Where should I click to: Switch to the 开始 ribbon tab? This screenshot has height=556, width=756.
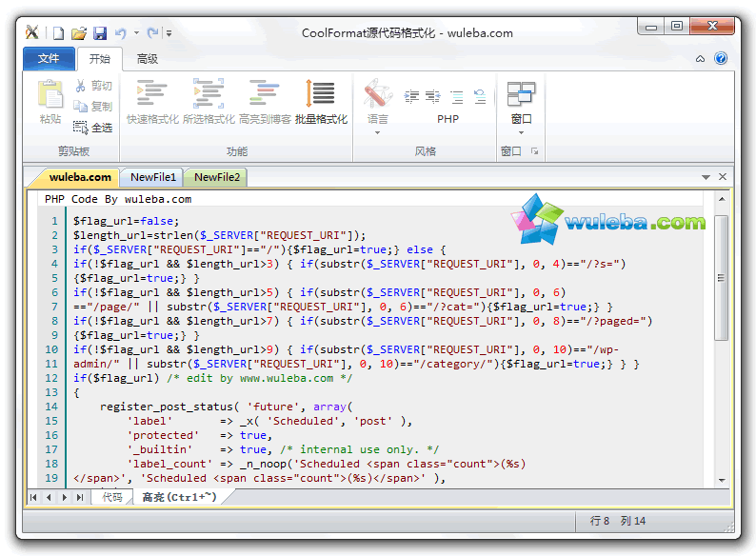click(x=100, y=59)
